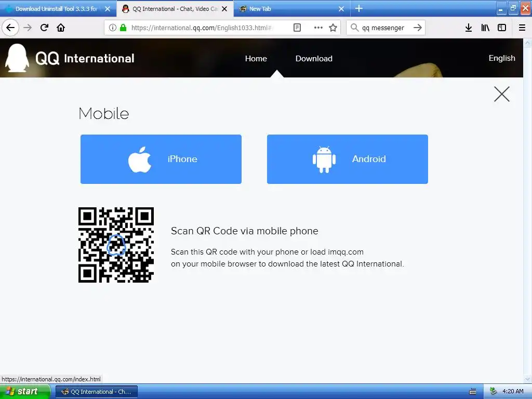Close the Download Uninstall Tool tab
Image resolution: width=532 pixels, height=399 pixels.
pyautogui.click(x=108, y=9)
